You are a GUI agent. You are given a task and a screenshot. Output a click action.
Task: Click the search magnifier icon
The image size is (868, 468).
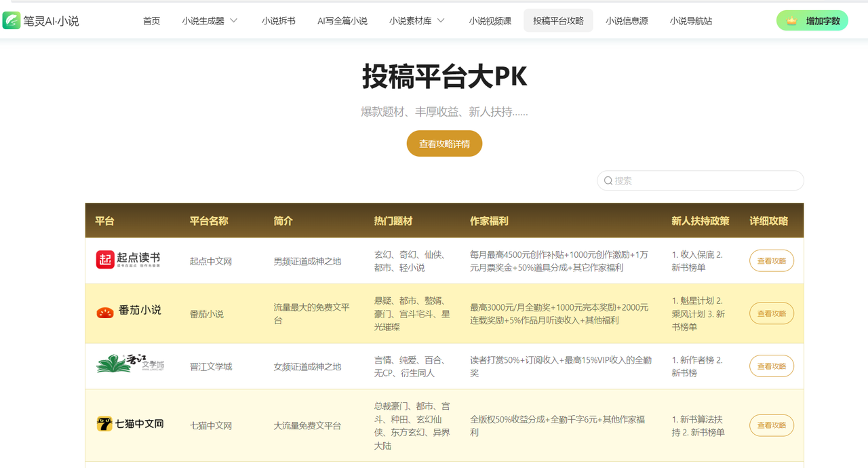click(608, 180)
